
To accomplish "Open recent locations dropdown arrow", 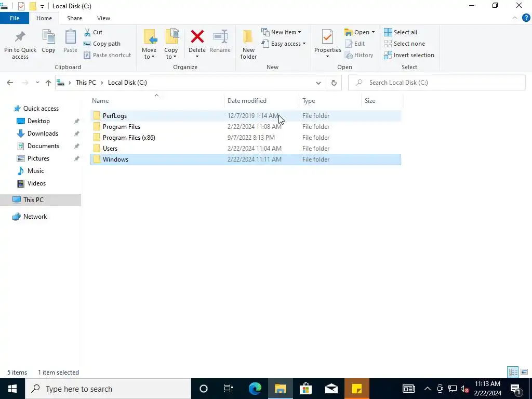I will coord(37,83).
